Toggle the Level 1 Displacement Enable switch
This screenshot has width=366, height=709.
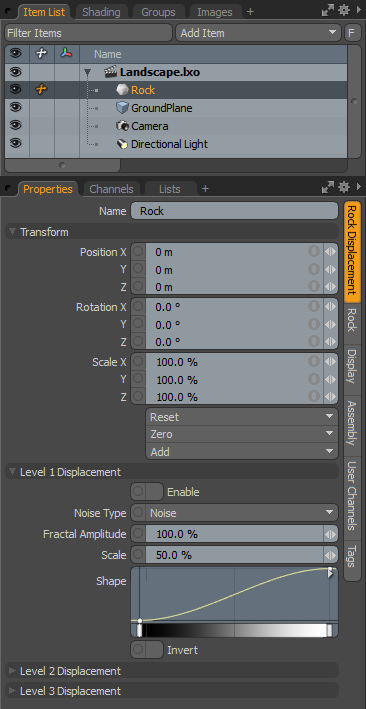pyautogui.click(x=147, y=492)
